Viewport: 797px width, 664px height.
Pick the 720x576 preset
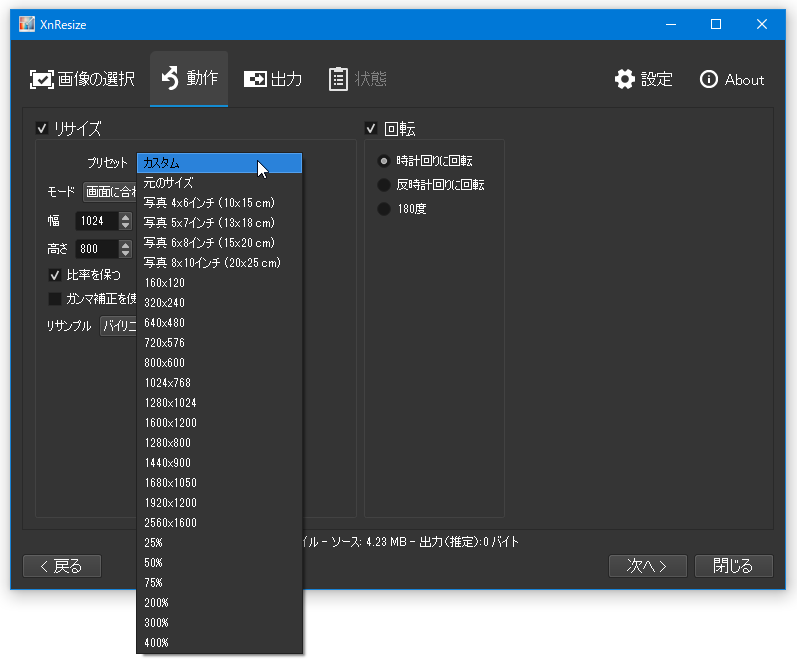coord(219,343)
